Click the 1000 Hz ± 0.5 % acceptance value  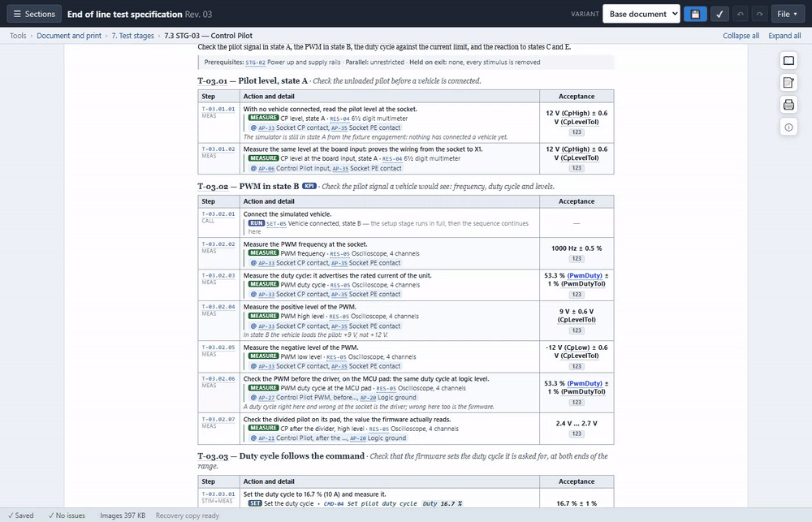click(x=577, y=248)
